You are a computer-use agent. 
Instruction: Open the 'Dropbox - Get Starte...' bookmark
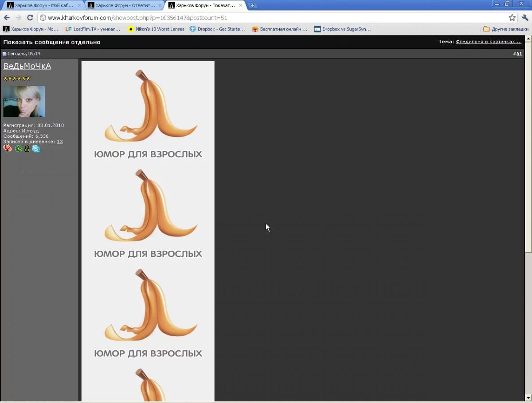pyautogui.click(x=217, y=29)
